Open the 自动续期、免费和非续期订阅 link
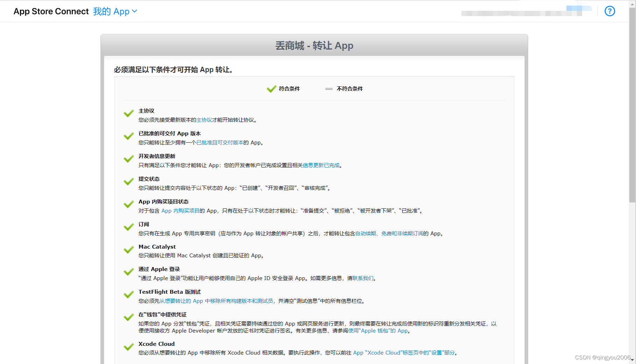 [x=389, y=234]
